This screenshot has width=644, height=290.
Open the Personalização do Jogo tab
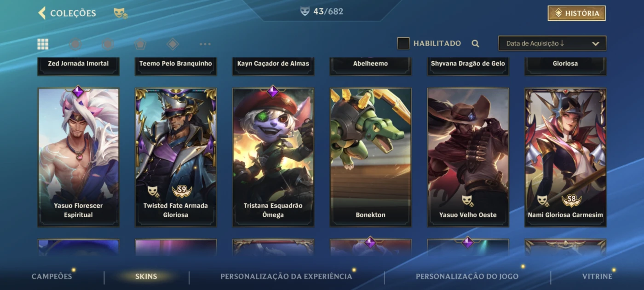tap(467, 276)
